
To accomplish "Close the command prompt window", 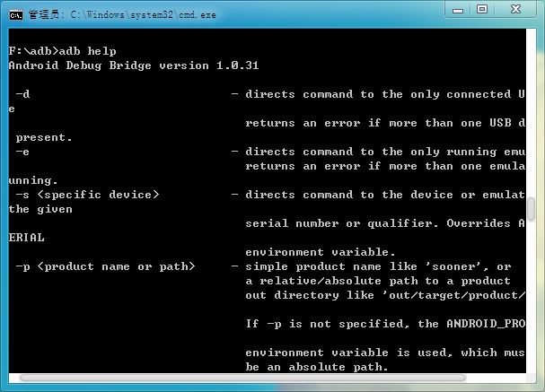I will coord(515,9).
